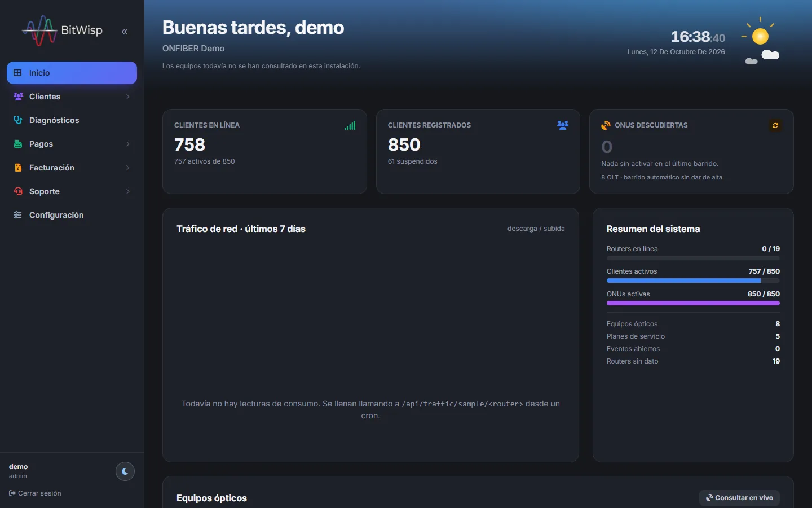The width and height of the screenshot is (812, 508).
Task: Open the Inicio menu item
Action: point(72,73)
